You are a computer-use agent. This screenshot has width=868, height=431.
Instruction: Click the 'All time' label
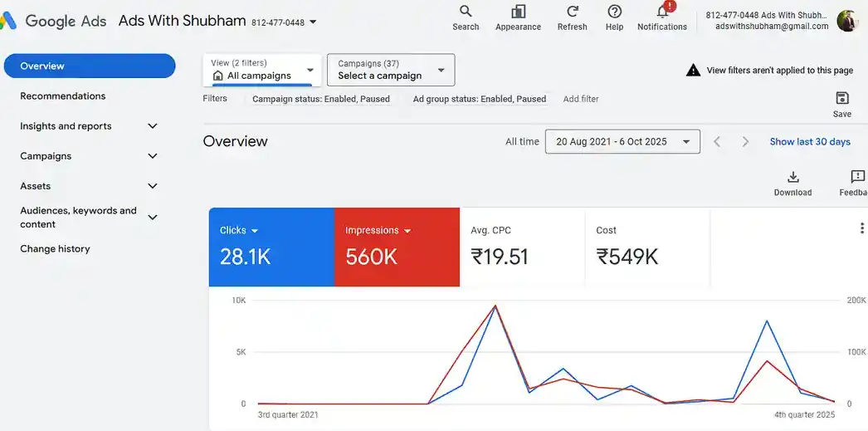[x=522, y=142]
